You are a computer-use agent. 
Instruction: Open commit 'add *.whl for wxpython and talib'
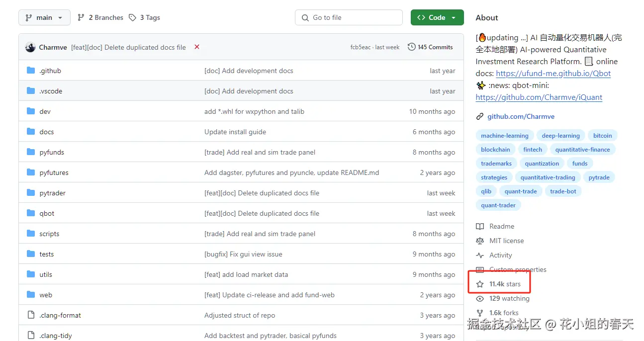coord(254,111)
